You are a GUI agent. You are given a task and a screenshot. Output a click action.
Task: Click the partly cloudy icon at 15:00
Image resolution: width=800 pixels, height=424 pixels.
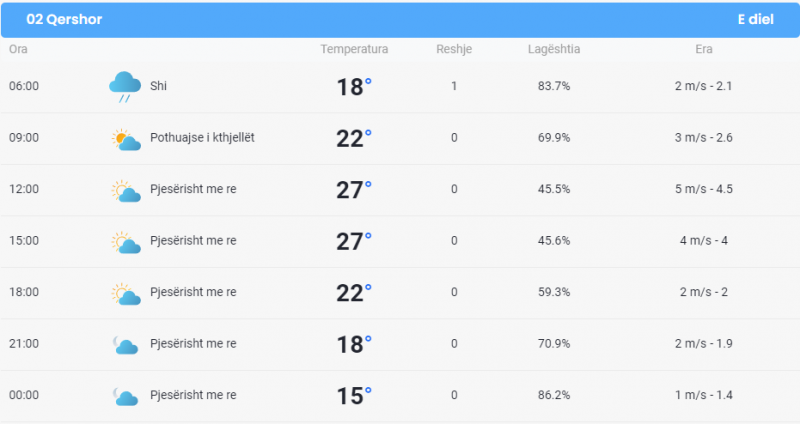pos(126,242)
